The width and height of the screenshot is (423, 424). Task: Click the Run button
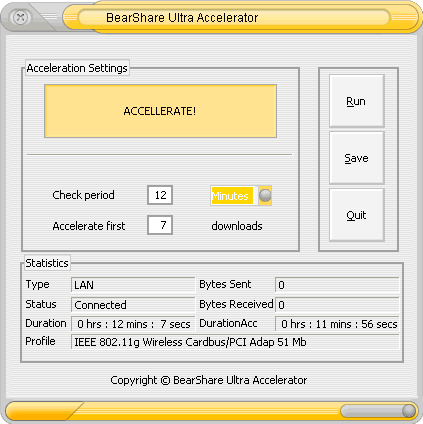click(x=357, y=101)
